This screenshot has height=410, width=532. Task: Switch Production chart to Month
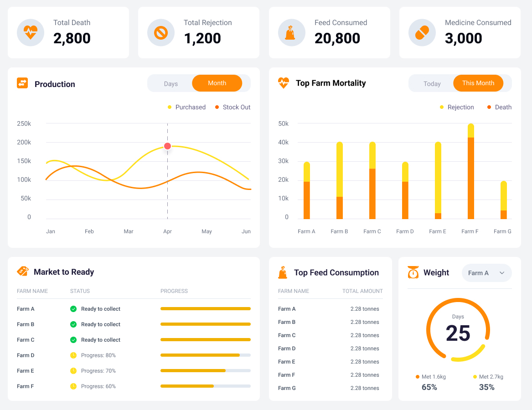click(x=217, y=83)
